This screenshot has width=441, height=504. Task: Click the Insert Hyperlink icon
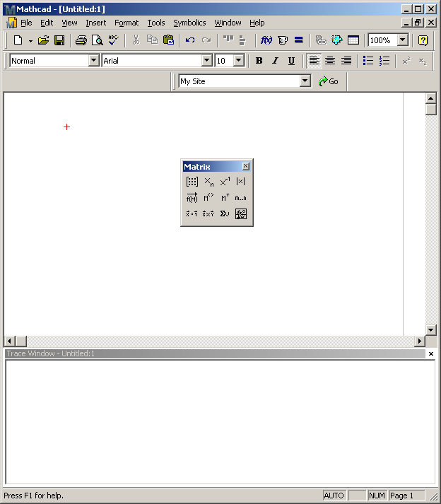point(321,40)
